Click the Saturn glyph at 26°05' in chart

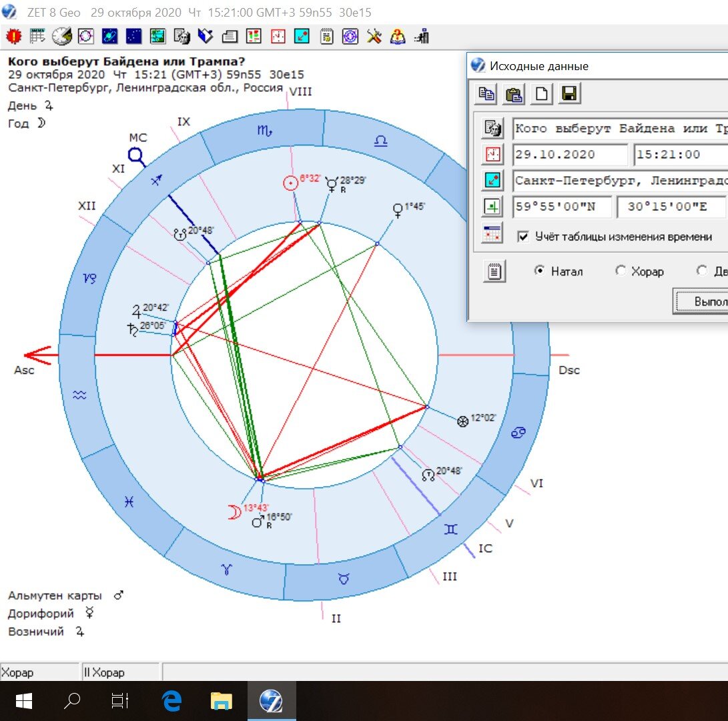(x=132, y=329)
